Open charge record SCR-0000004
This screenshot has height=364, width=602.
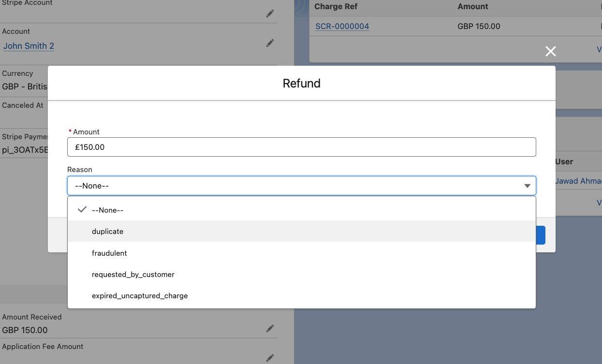click(342, 27)
